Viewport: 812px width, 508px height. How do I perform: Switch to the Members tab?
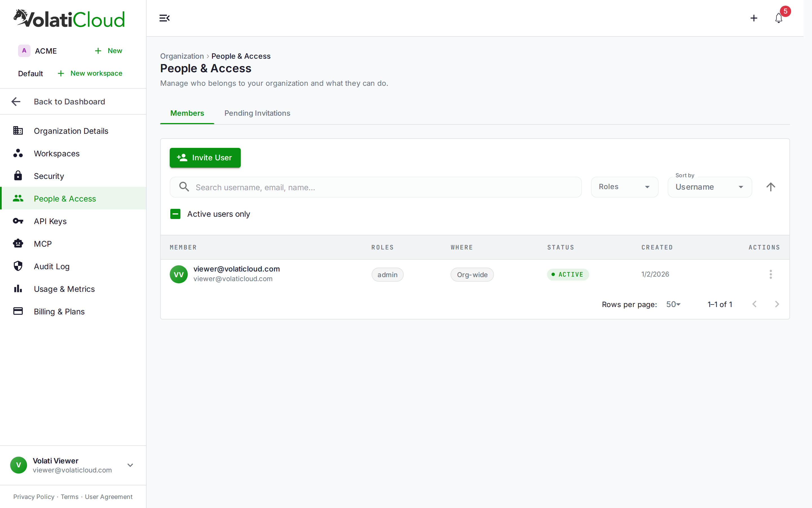[187, 113]
